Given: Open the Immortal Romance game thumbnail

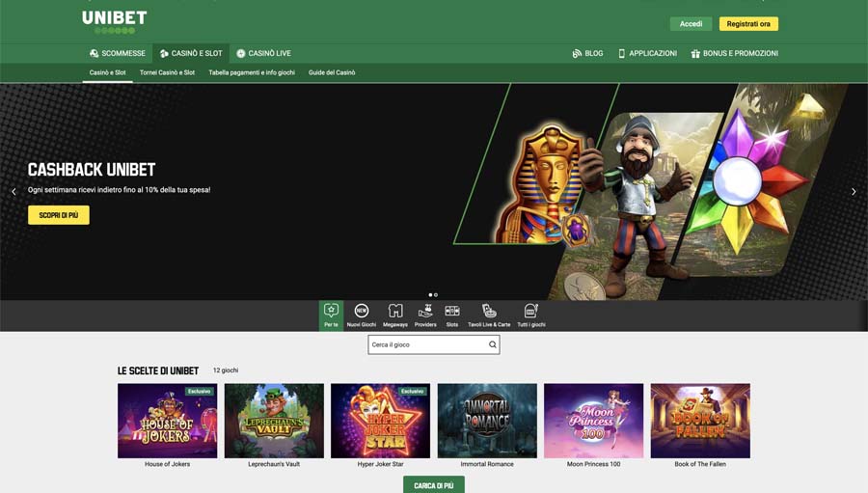Looking at the screenshot, I should coord(487,421).
